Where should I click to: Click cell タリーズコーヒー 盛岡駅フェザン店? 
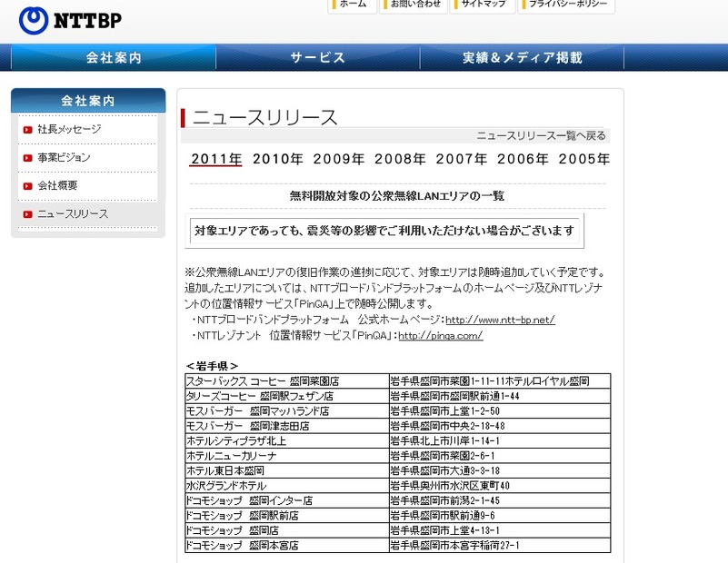click(287, 396)
